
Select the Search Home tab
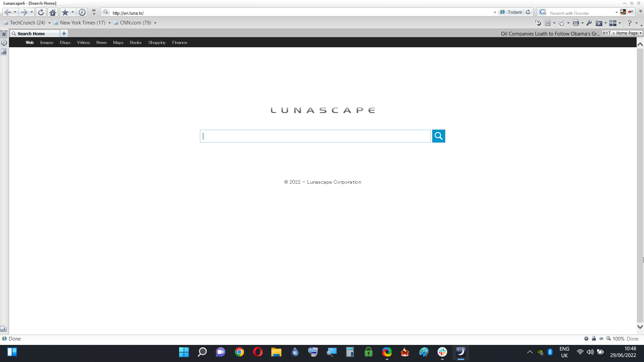click(35, 34)
